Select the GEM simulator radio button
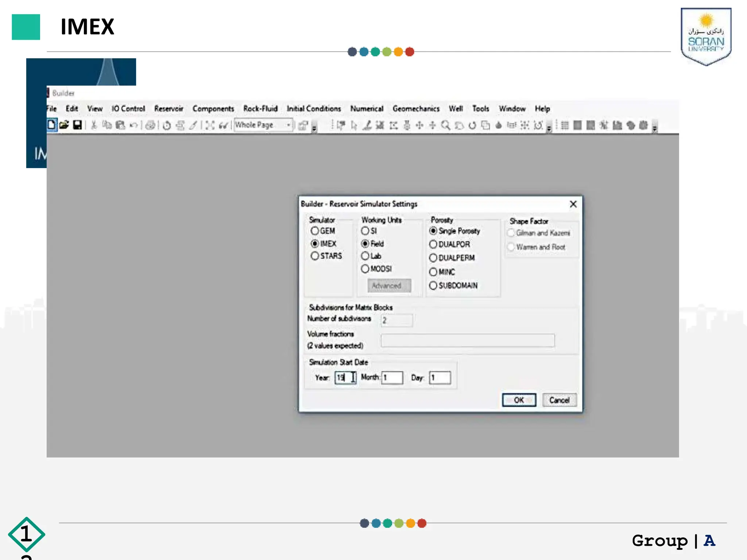This screenshot has height=560, width=747. [x=315, y=231]
